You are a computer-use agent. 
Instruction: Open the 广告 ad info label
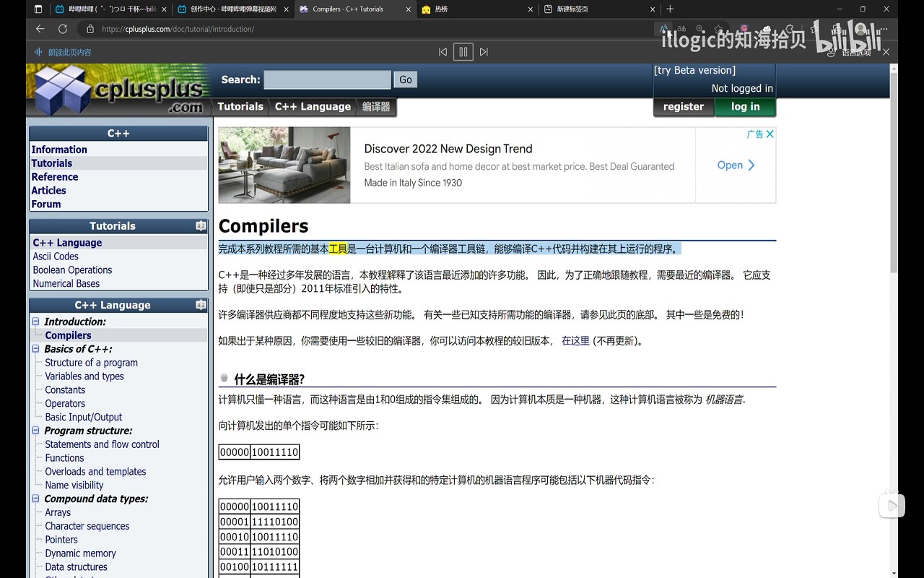[x=755, y=134]
